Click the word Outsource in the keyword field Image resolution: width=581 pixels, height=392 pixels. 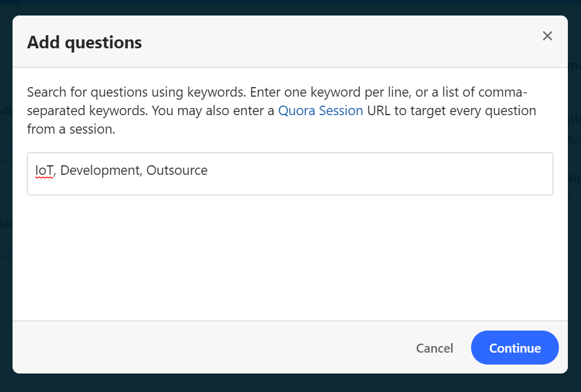coord(177,171)
